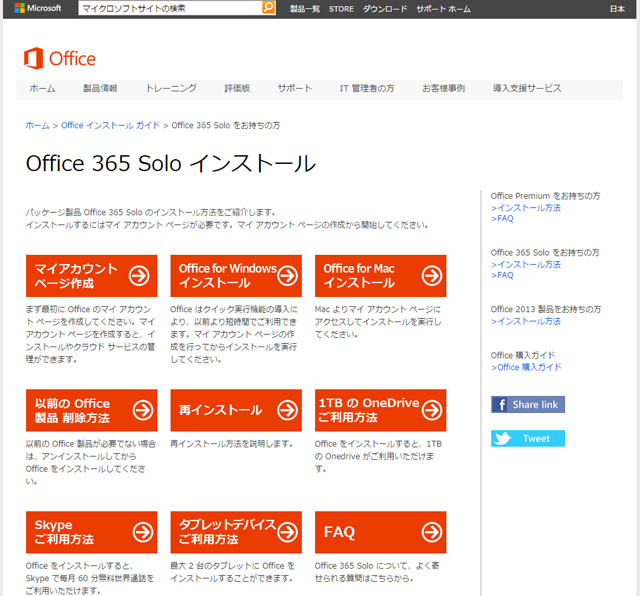Click Office インストール ガイド breadcrumb link
The width and height of the screenshot is (640, 596).
click(x=110, y=125)
